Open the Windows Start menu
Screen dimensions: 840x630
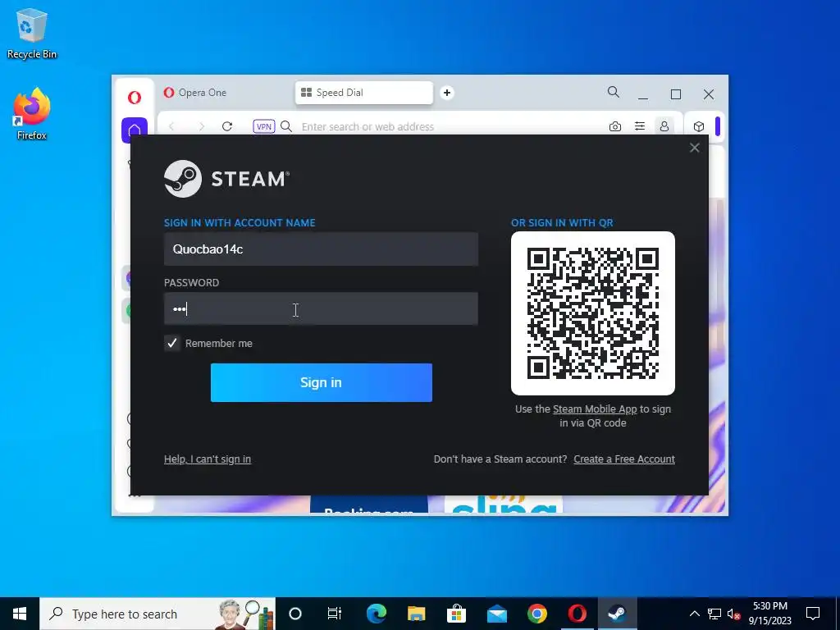coord(20,614)
